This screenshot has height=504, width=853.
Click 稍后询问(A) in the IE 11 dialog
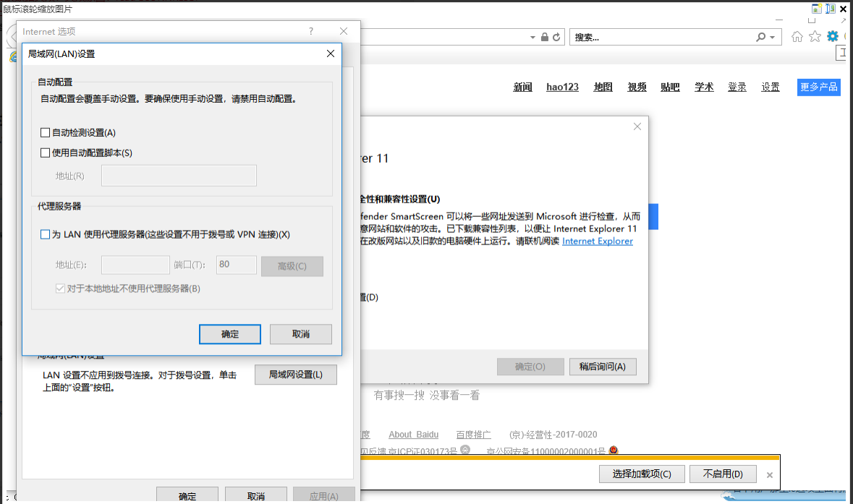603,367
